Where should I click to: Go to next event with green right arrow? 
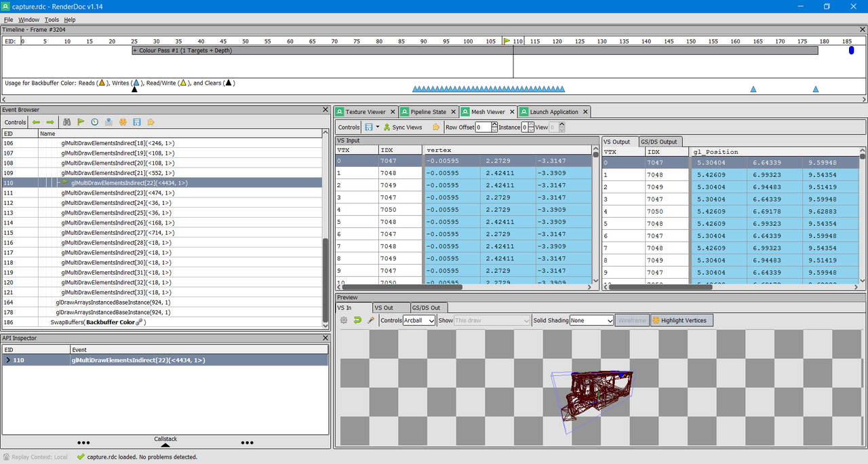(50, 122)
